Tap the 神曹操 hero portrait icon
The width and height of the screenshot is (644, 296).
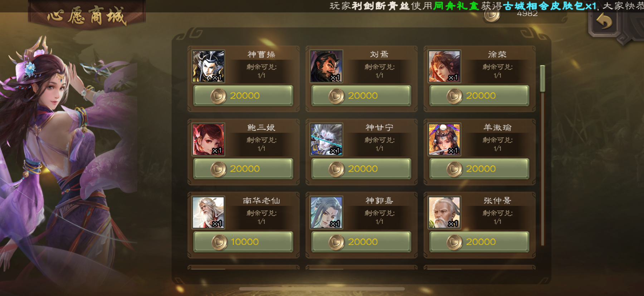[x=209, y=66]
